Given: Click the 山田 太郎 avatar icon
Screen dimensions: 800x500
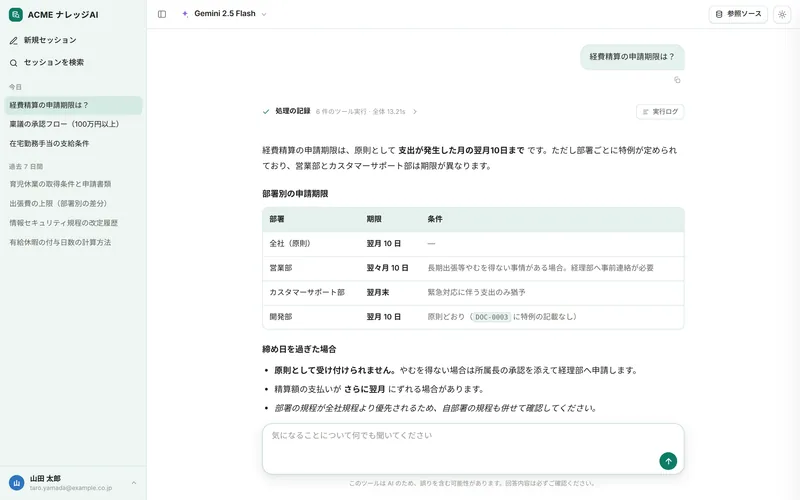Looking at the screenshot, I should point(16,482).
